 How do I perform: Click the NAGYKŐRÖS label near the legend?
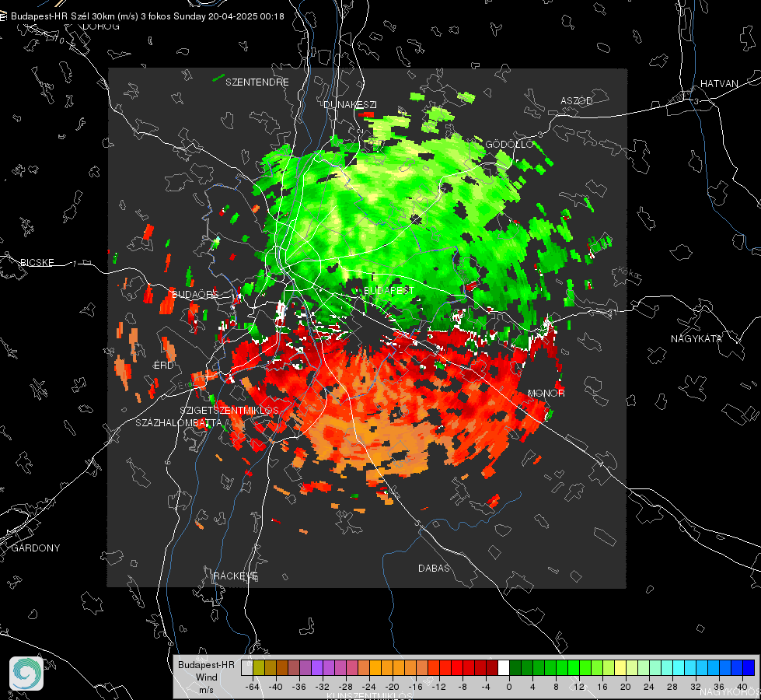click(x=730, y=692)
